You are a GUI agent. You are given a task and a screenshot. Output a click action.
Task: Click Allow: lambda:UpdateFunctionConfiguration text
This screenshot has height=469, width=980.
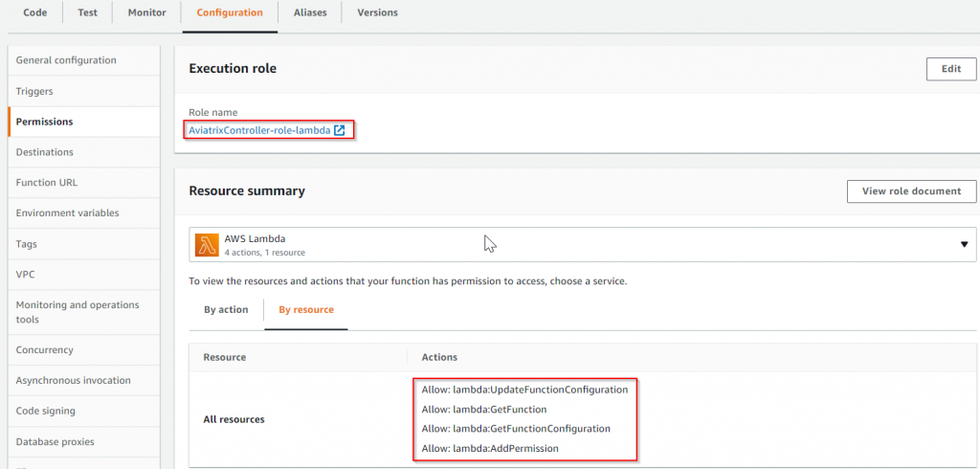pos(524,390)
